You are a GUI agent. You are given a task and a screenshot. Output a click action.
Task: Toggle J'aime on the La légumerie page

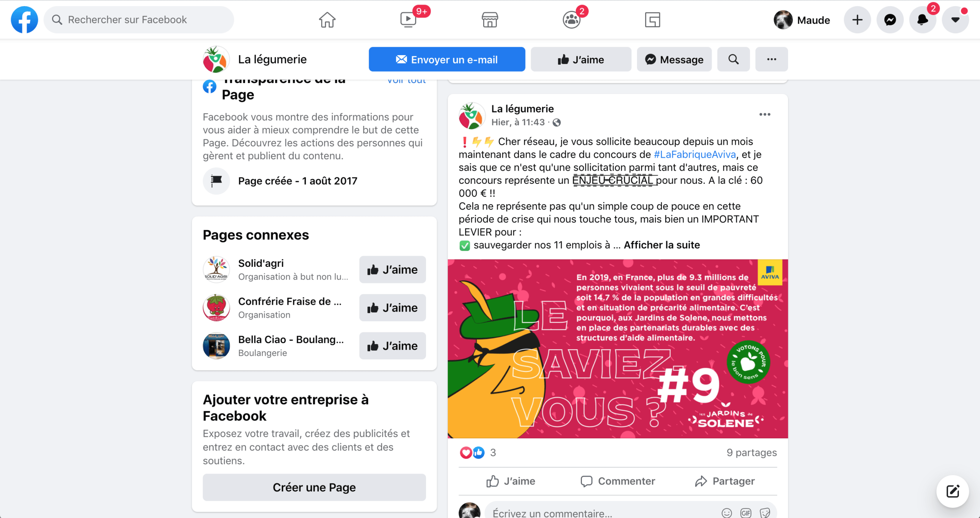tap(581, 59)
